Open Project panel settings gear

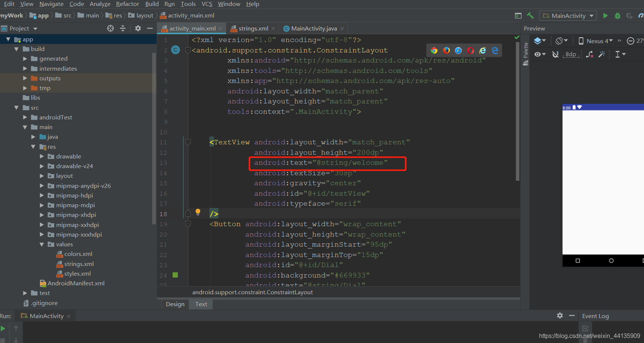pos(138,28)
